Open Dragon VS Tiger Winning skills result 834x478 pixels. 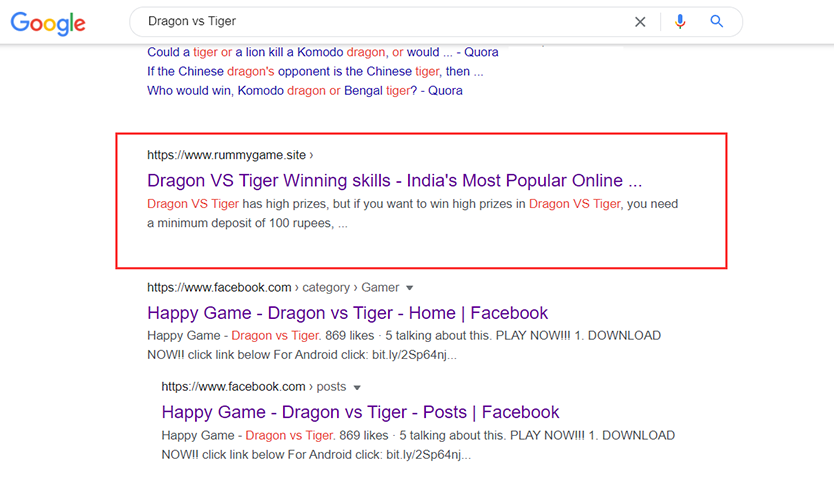click(395, 181)
